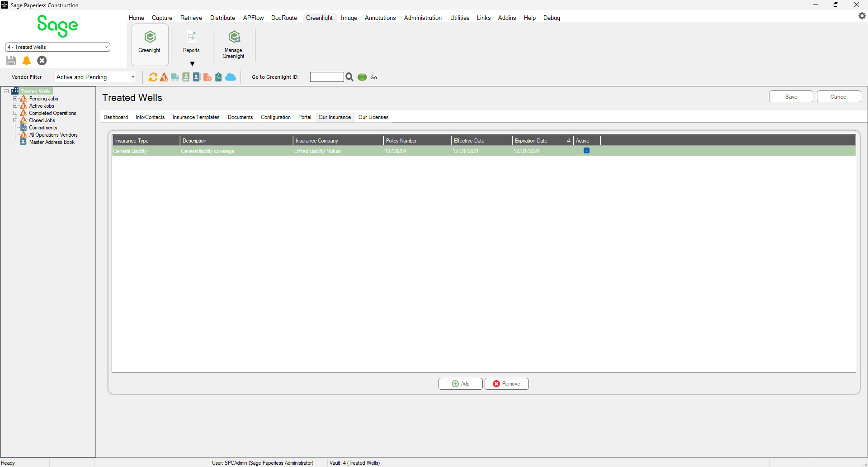The width and height of the screenshot is (868, 467).
Task: Click the orange add-document toolbar icon
Action: click(x=208, y=77)
